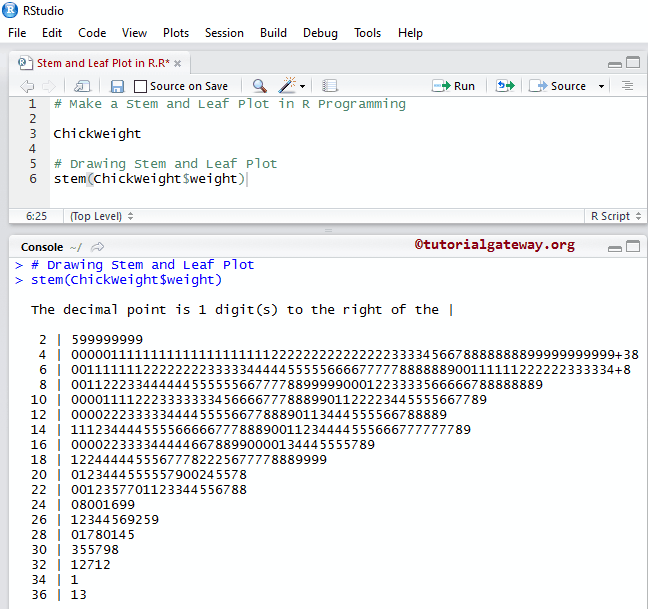Click cursor position 6:25 indicator

pyautogui.click(x=36, y=216)
